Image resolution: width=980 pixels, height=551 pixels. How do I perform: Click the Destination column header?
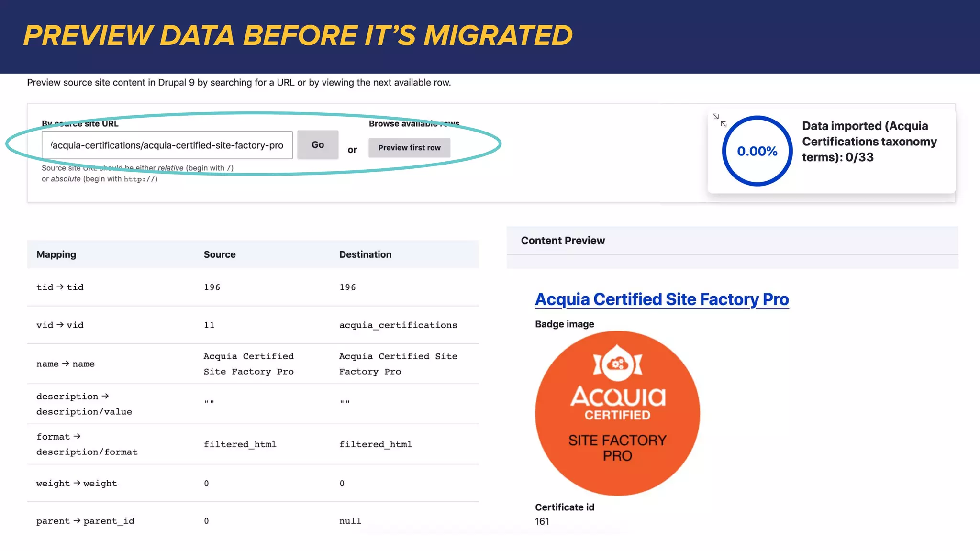pos(365,254)
